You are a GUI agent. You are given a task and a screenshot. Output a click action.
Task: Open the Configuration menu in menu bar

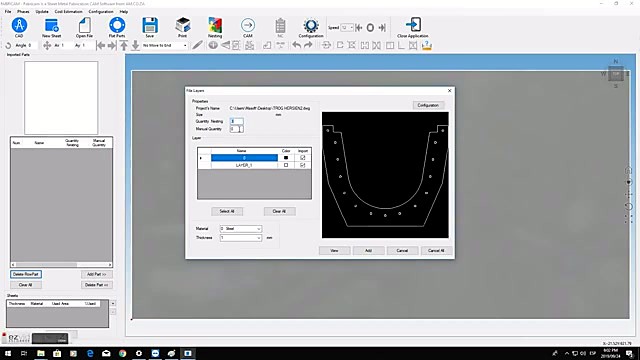tap(101, 11)
